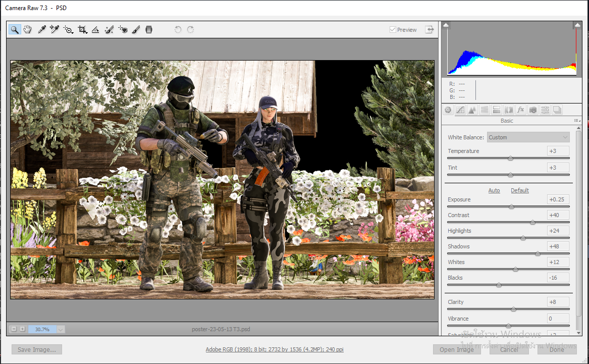Rotate image 90 degrees clockwise
589x364 pixels.
point(190,30)
